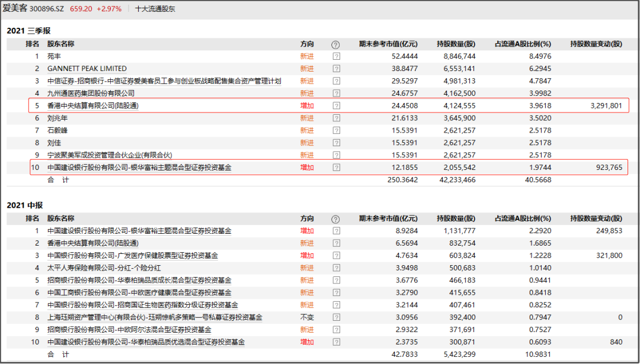
Task: Open 银华富裕主题混合型证券投资基金 in 2021 三季报
Action: tap(139, 167)
